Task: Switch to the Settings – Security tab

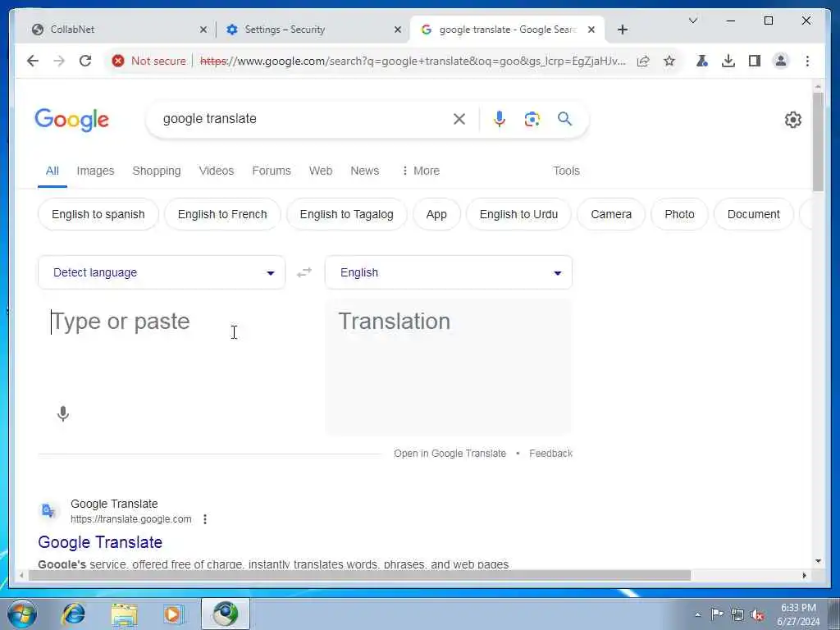Action: (313, 30)
